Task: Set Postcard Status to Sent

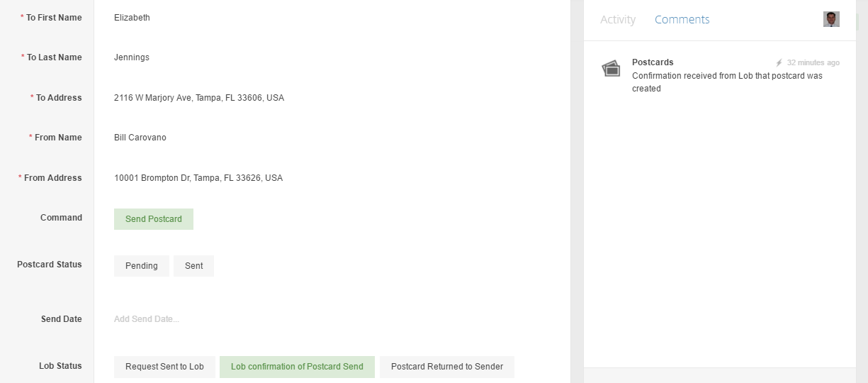Action: click(x=193, y=266)
